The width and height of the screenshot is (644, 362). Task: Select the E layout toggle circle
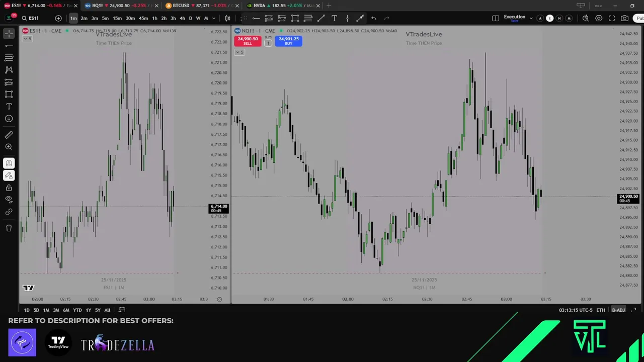(549, 18)
